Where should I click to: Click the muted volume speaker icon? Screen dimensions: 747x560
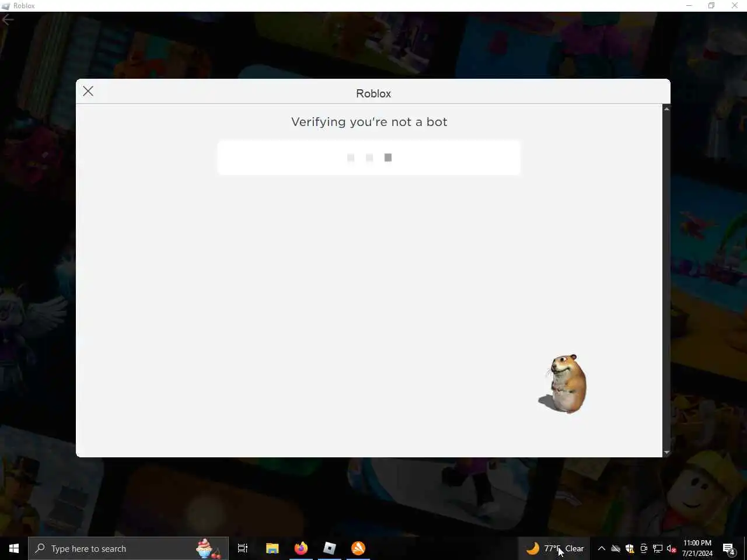point(672,548)
